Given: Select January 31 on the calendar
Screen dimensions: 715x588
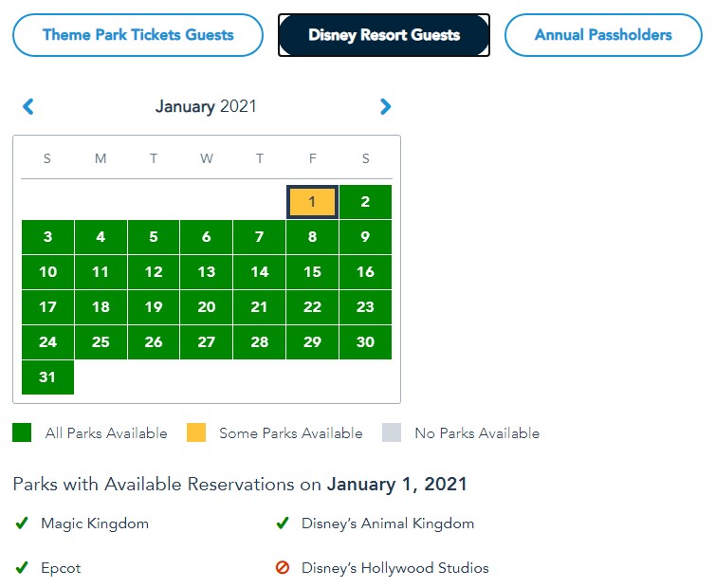Looking at the screenshot, I should (47, 377).
